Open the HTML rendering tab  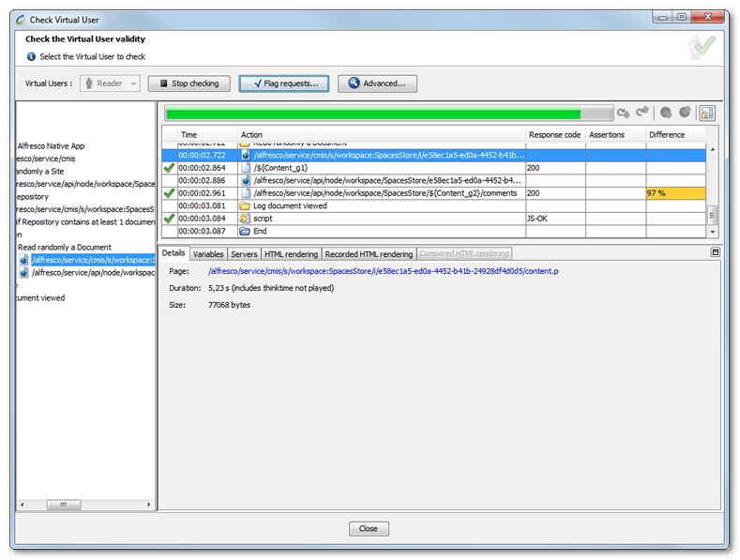tap(291, 254)
